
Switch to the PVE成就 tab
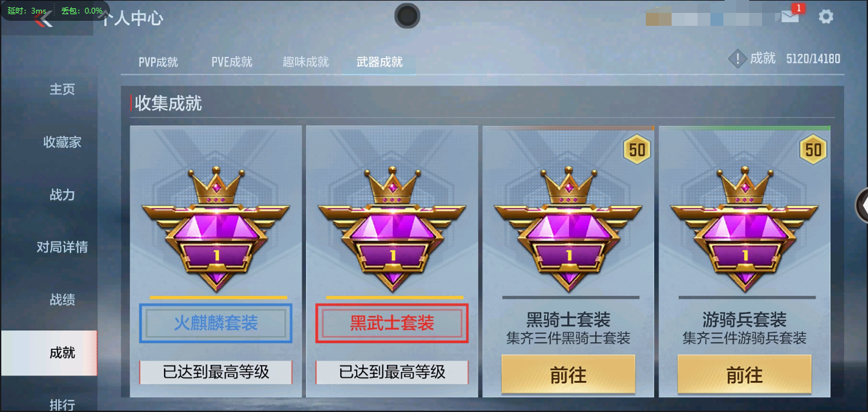coord(232,62)
